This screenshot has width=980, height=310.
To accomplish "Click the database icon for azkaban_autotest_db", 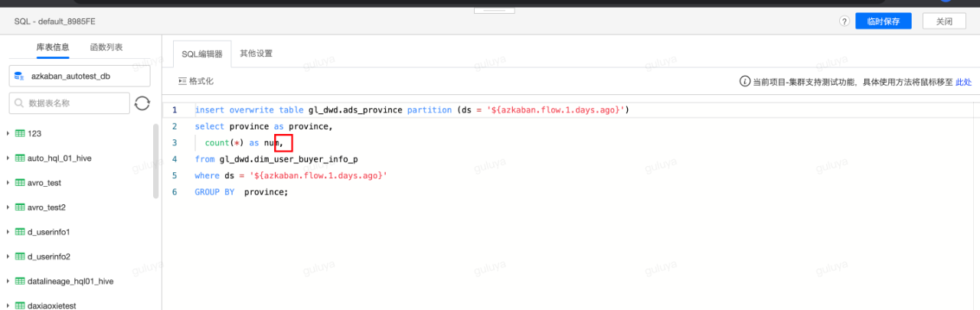I will pyautogui.click(x=19, y=77).
